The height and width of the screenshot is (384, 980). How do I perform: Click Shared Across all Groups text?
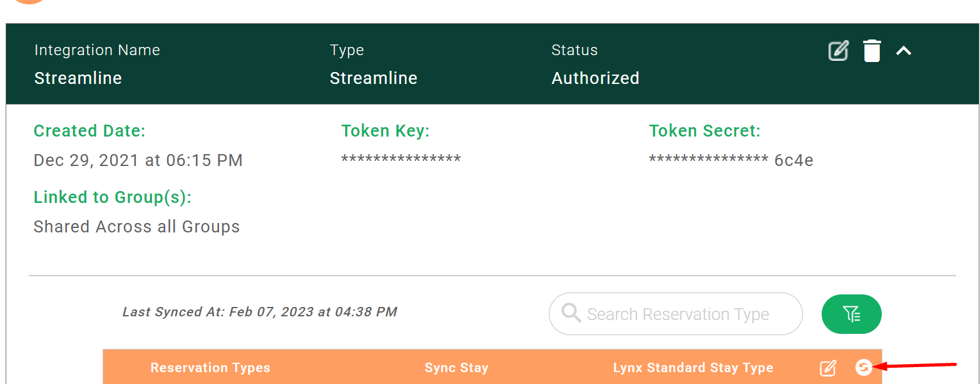[x=137, y=226]
